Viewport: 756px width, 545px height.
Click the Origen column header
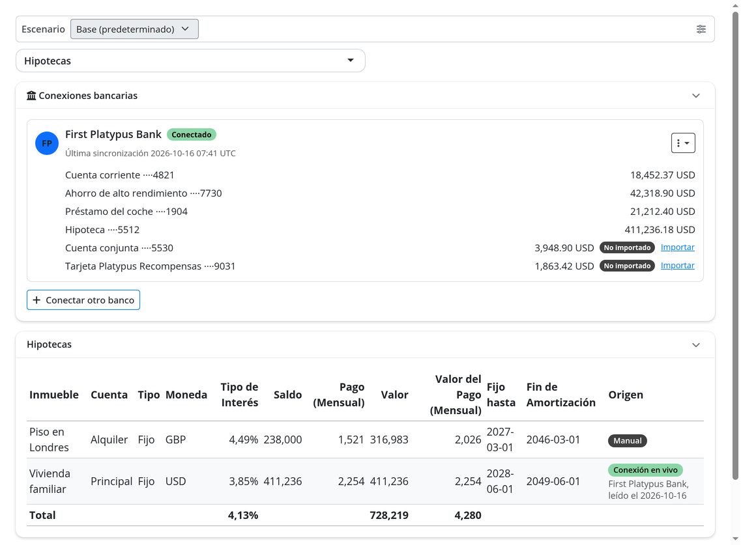626,395
